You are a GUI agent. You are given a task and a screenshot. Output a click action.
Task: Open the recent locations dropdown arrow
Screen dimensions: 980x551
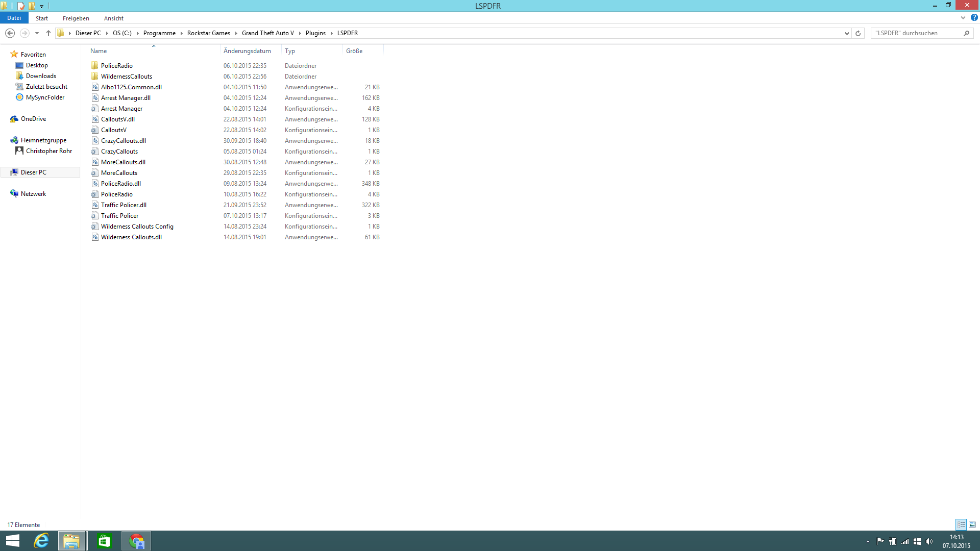tap(37, 33)
